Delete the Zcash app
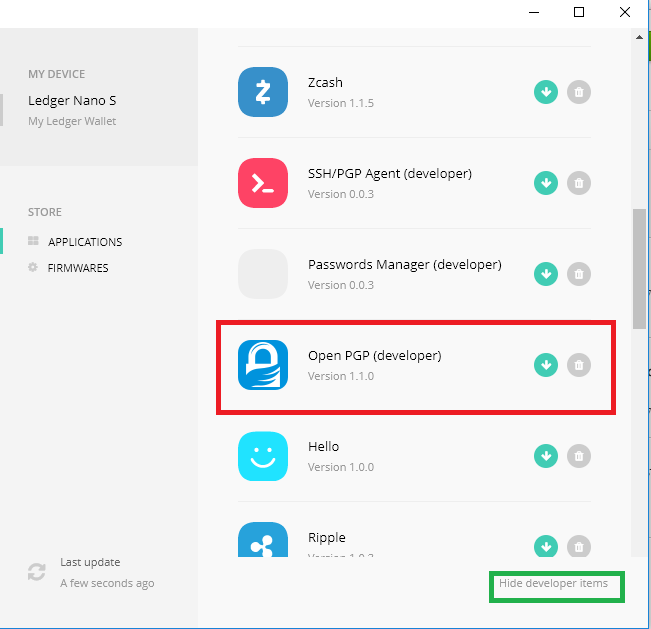The width and height of the screenshot is (651, 629). click(x=579, y=92)
